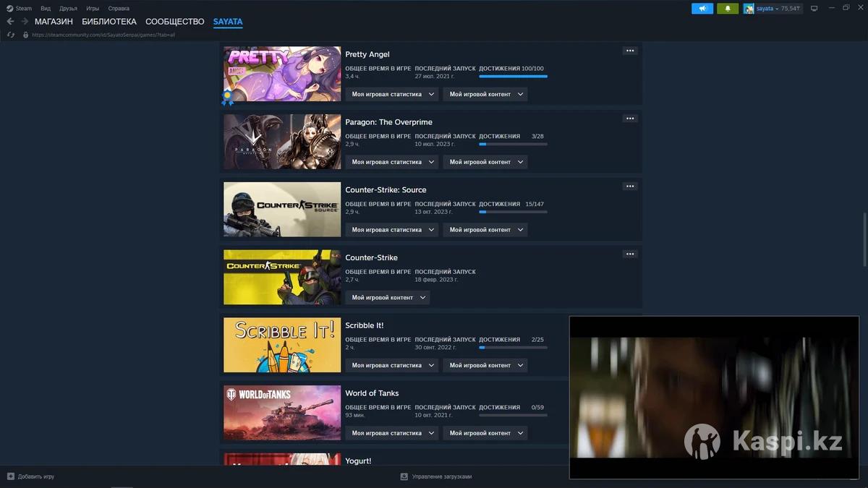Expand Мой игровой контент for Counter-Strike: Source

485,230
